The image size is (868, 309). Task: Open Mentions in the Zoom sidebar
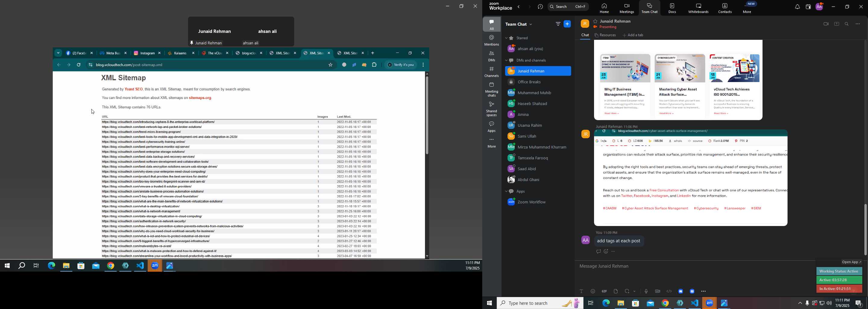pos(492,40)
